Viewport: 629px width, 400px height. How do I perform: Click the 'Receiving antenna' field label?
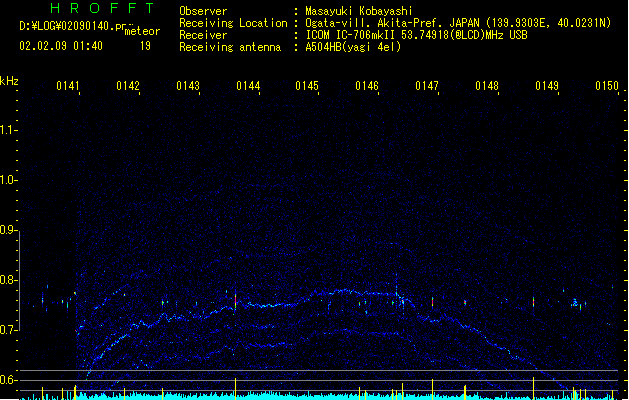(230, 47)
